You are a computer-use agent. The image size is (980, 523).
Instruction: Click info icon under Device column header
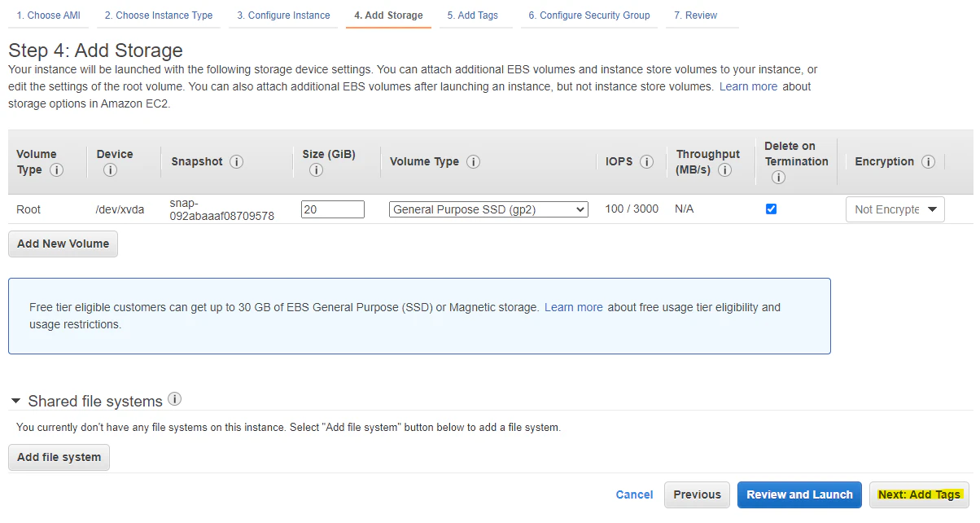pos(110,169)
